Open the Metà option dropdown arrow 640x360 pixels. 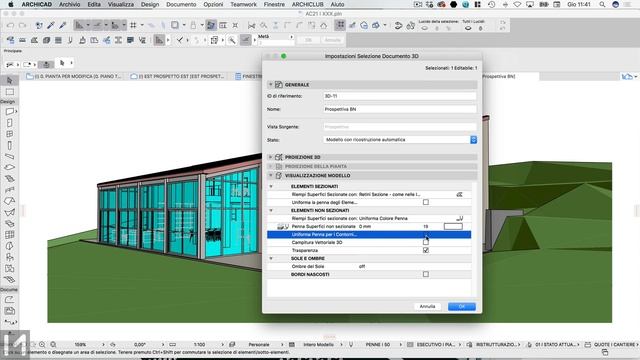click(x=291, y=37)
